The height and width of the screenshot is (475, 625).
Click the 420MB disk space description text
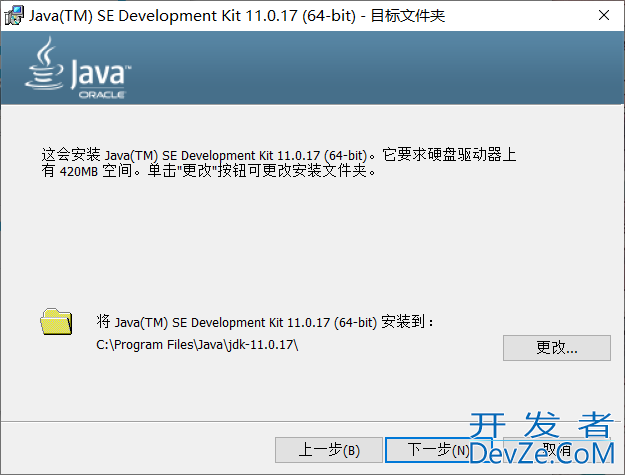(x=279, y=163)
